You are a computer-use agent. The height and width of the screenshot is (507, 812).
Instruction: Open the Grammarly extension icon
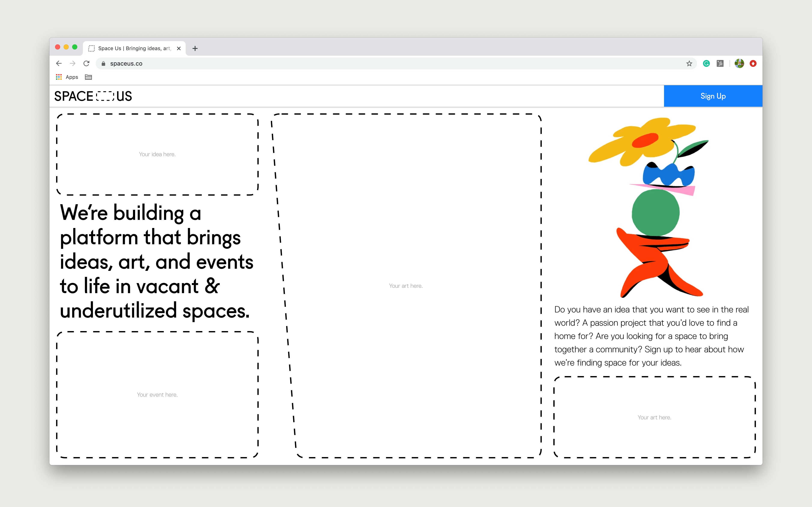click(x=706, y=63)
